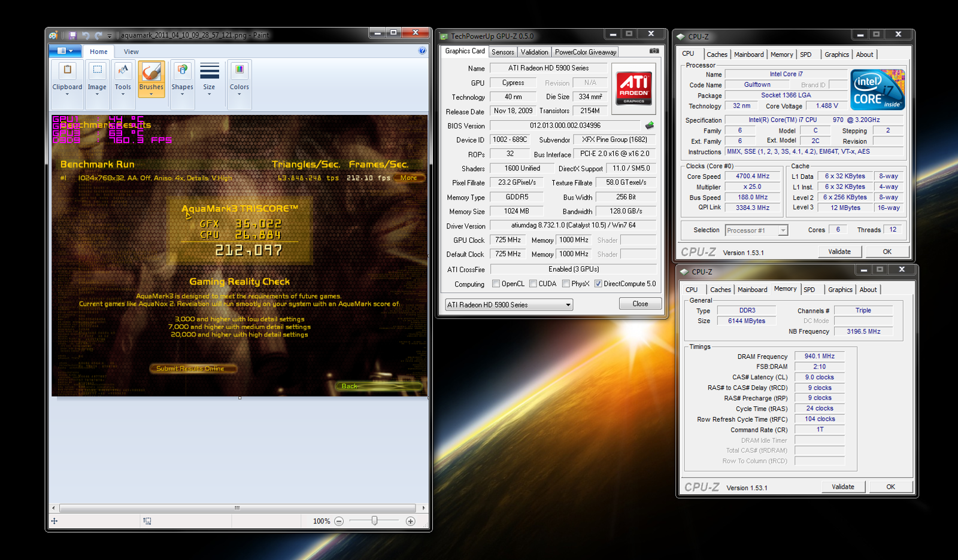958x560 pixels.
Task: Open Mainboard tab in upper CPU-Z window
Action: 749,54
